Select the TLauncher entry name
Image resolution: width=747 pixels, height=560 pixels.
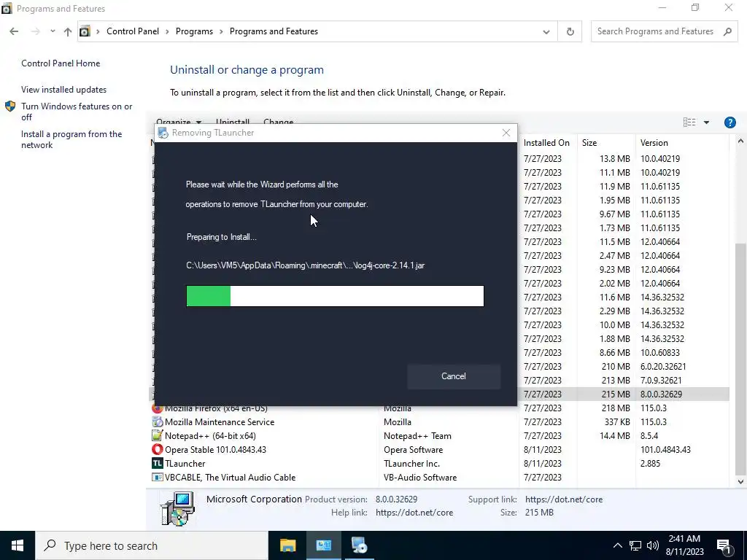coord(185,463)
